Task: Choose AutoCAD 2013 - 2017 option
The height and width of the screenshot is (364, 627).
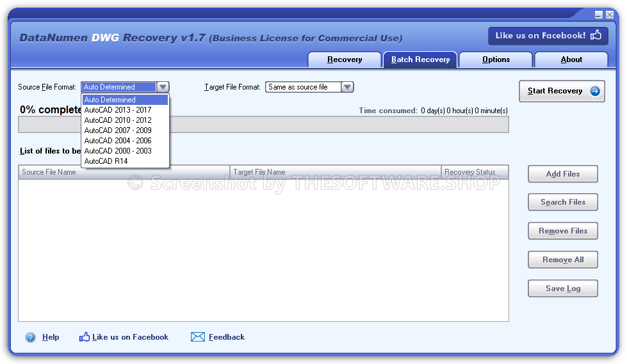Action: click(x=125, y=110)
